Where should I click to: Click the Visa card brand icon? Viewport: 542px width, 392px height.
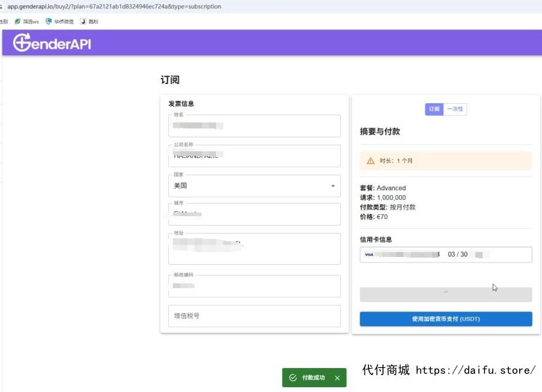tap(369, 255)
